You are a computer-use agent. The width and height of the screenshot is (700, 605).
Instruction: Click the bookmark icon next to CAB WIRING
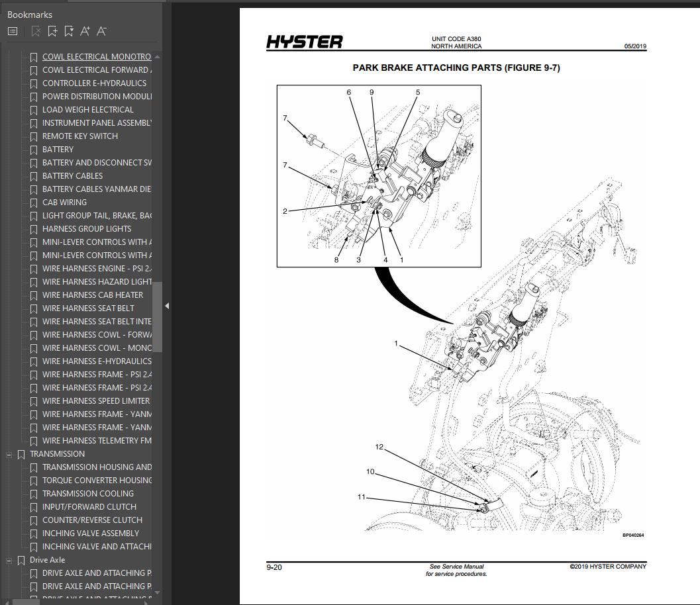(x=34, y=203)
